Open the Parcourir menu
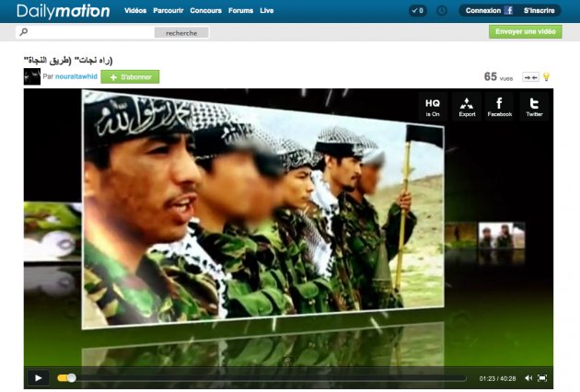580x392 pixels. [168, 11]
